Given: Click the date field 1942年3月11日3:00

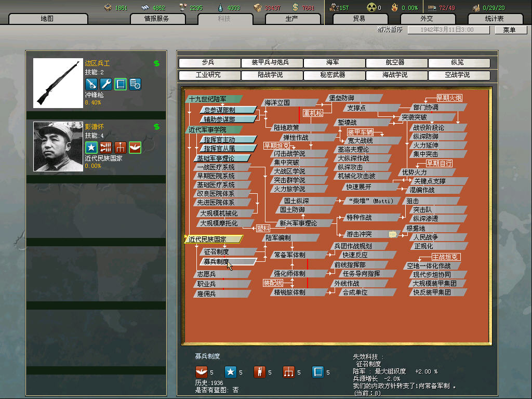Looking at the screenshot, I should (448, 30).
